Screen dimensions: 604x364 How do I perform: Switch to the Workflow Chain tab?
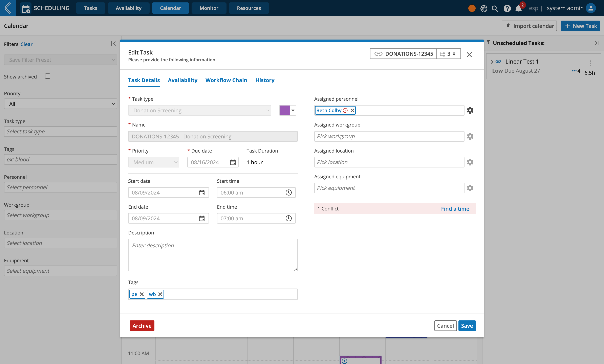point(226,80)
